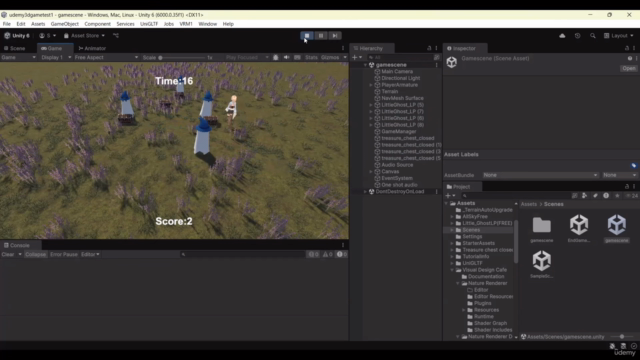This screenshot has width=640, height=360.
Task: Select GameManager in Hierarchy
Action: [x=398, y=131]
